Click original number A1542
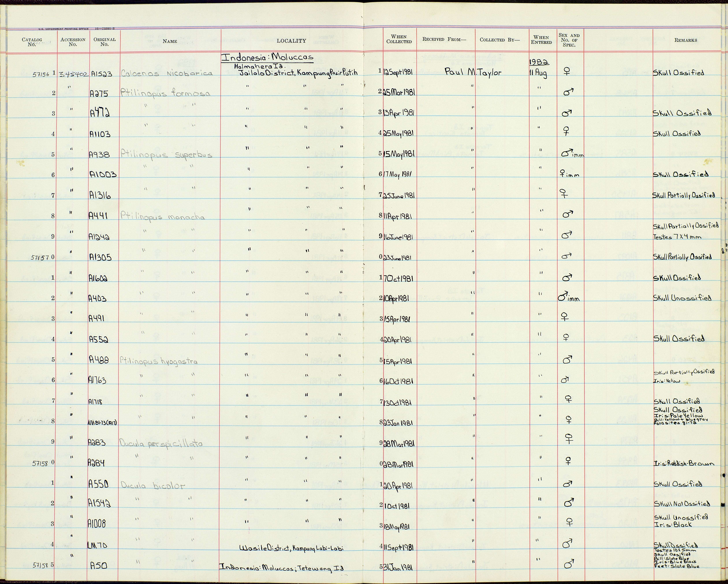 click(100, 504)
